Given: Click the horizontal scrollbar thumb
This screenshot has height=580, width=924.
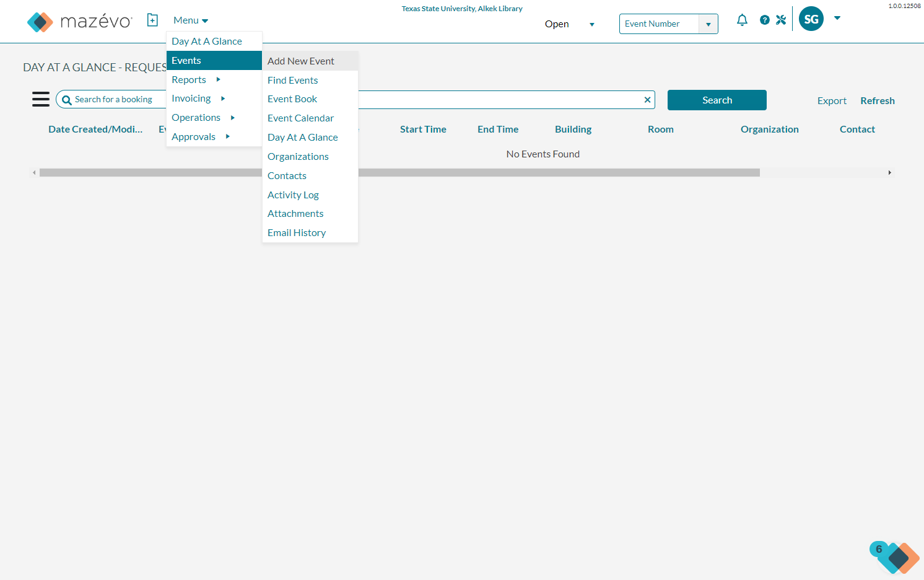Looking at the screenshot, I should [x=399, y=173].
